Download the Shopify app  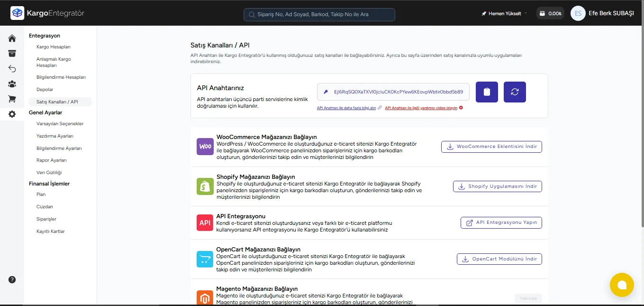tap(498, 186)
